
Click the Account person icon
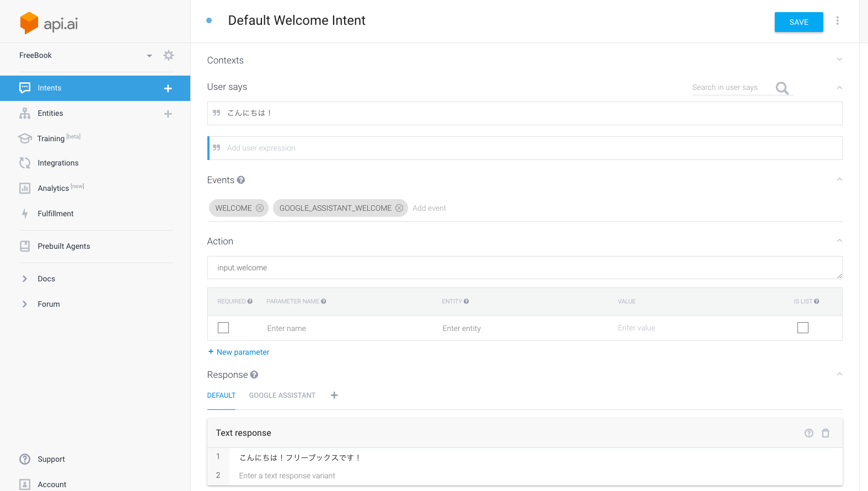[x=25, y=484]
